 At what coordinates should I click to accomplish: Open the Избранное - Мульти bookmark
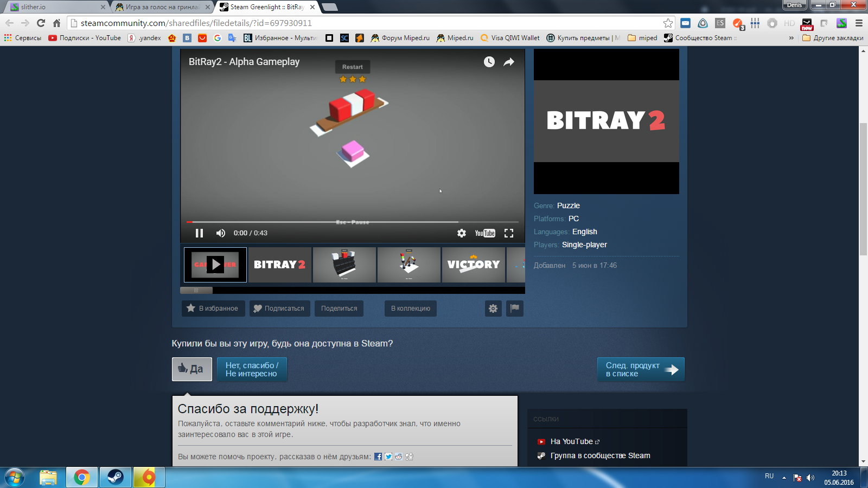click(x=280, y=38)
